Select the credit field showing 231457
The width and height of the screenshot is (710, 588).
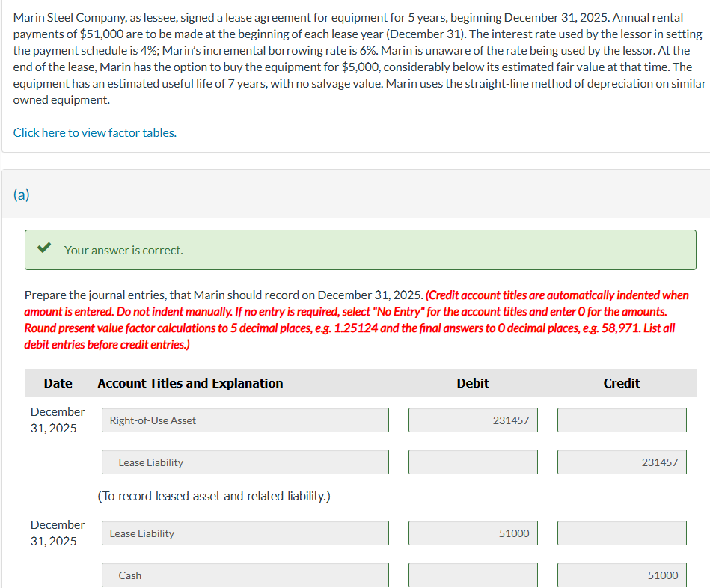[x=622, y=462]
